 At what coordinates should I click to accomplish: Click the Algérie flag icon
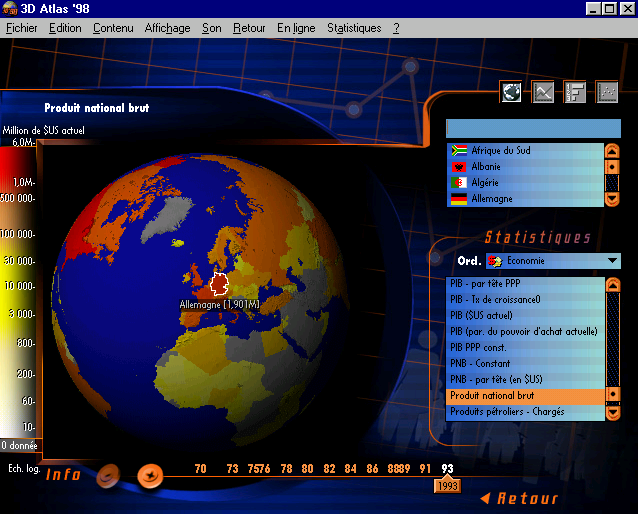tap(459, 183)
